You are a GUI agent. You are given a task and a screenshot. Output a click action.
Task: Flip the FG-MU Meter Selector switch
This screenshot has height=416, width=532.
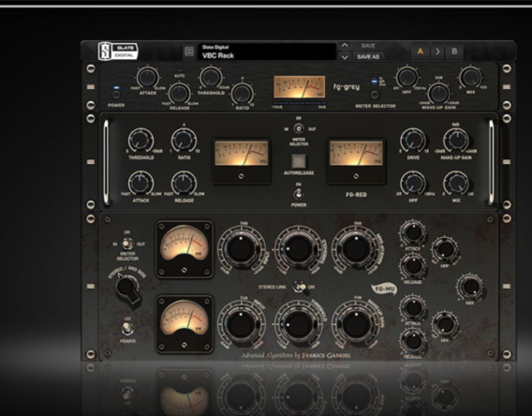click(127, 244)
